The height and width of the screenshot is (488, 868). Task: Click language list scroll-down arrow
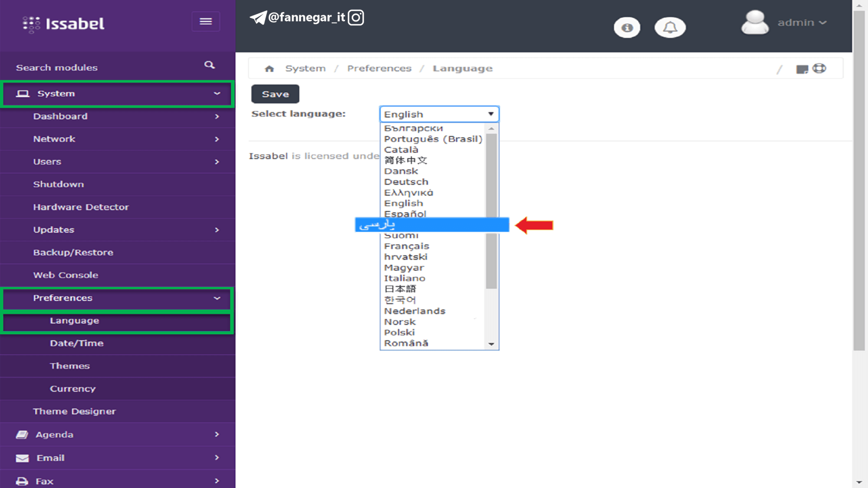click(491, 344)
